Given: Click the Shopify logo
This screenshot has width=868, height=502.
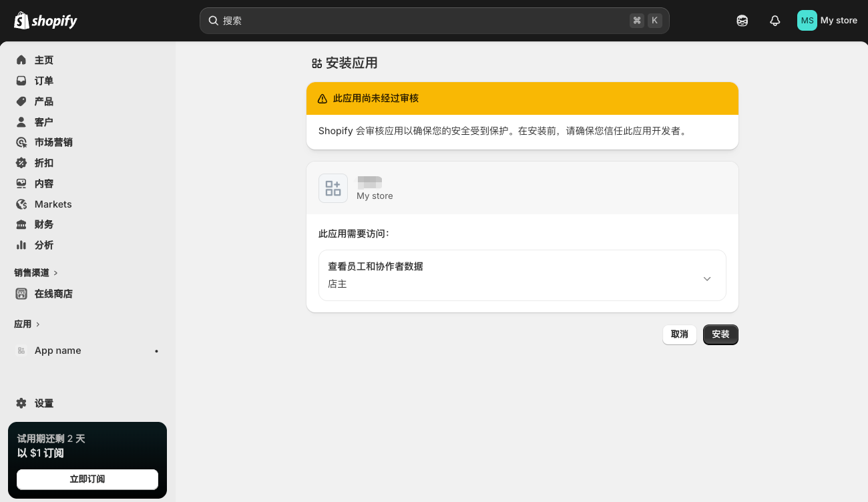Looking at the screenshot, I should (x=45, y=20).
